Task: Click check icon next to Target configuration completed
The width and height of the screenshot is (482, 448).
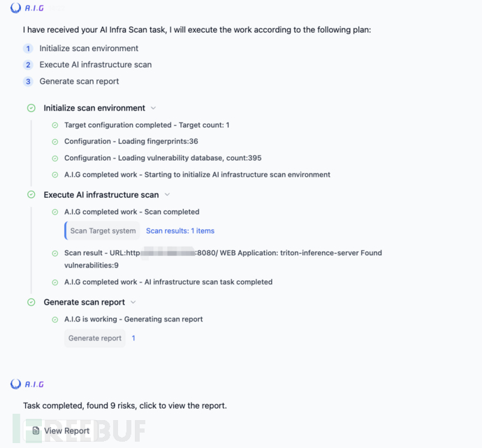Action: point(54,125)
